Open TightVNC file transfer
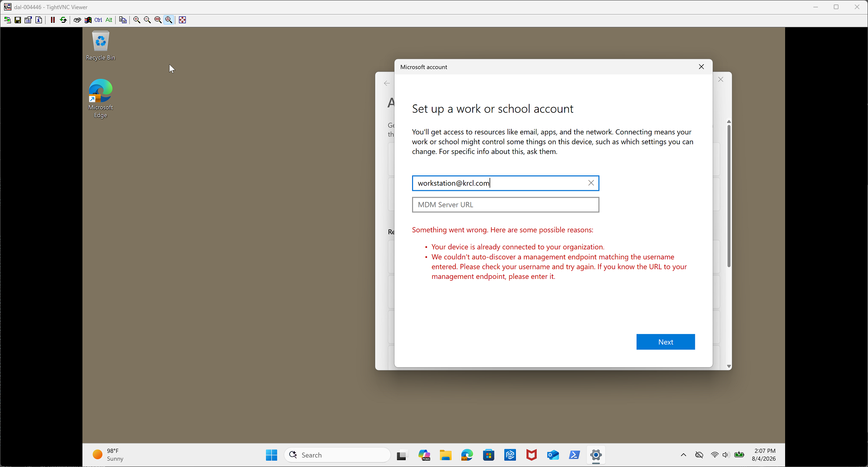The height and width of the screenshot is (467, 868). (x=123, y=20)
